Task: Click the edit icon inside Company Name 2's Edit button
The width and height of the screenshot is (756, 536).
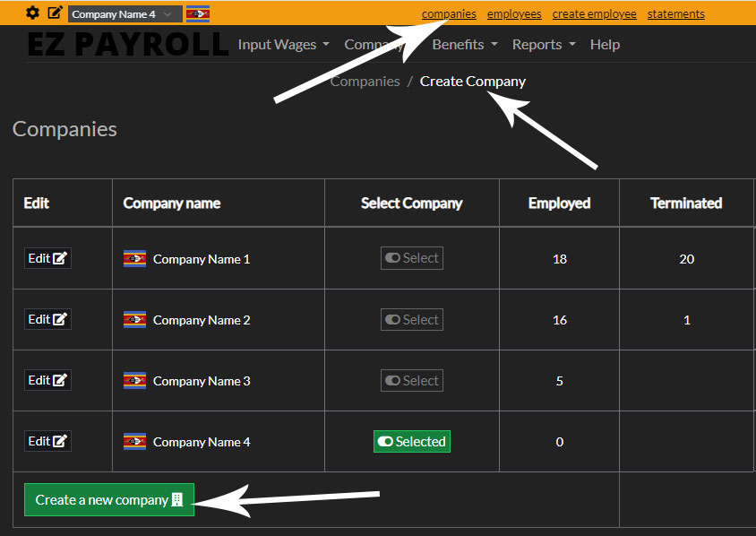Action: pos(59,318)
